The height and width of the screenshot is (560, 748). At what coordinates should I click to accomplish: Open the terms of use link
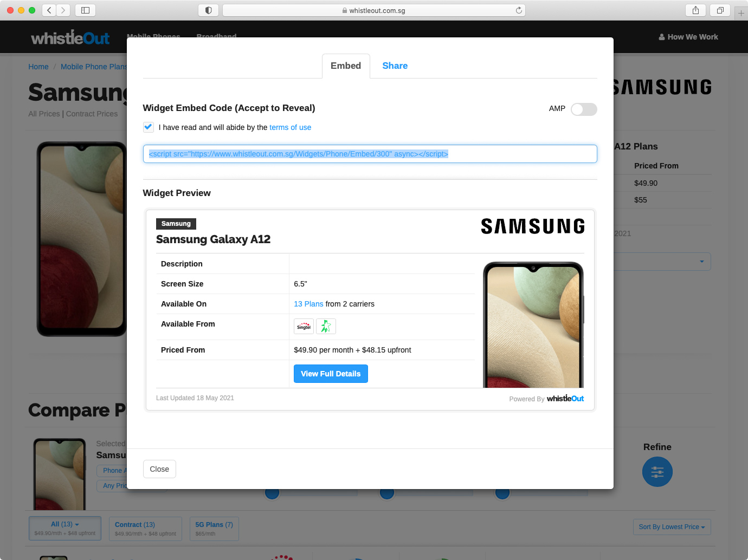pyautogui.click(x=290, y=127)
